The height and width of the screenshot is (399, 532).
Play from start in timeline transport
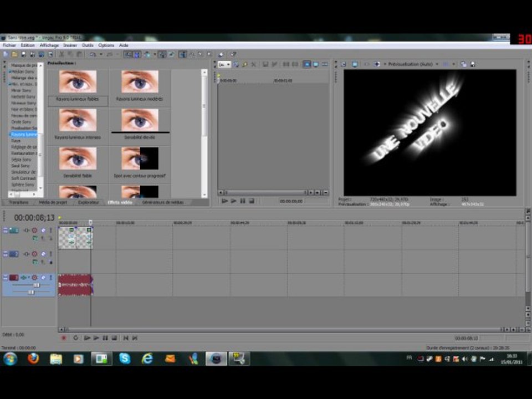point(87,338)
